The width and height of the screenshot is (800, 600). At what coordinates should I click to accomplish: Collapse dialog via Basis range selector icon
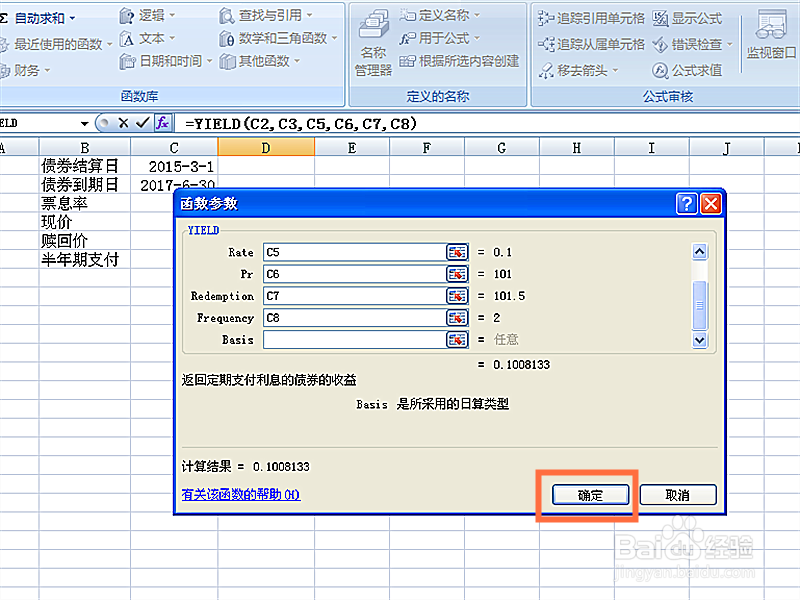(457, 340)
